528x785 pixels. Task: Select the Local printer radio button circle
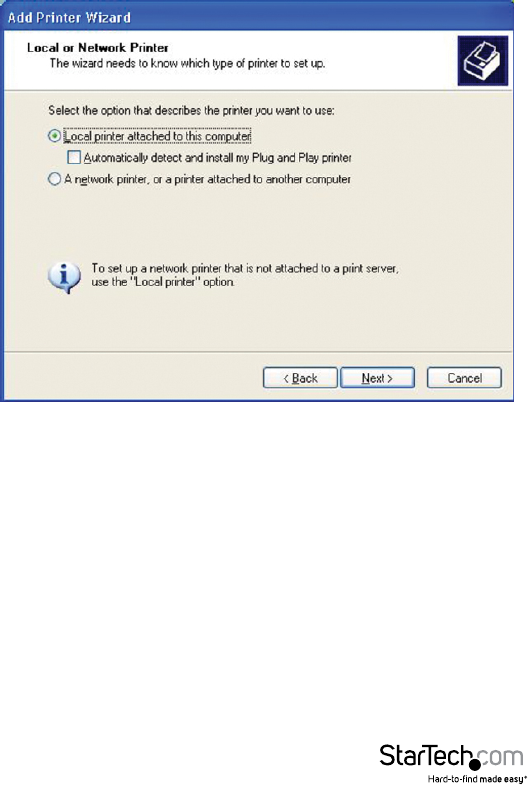(54, 136)
